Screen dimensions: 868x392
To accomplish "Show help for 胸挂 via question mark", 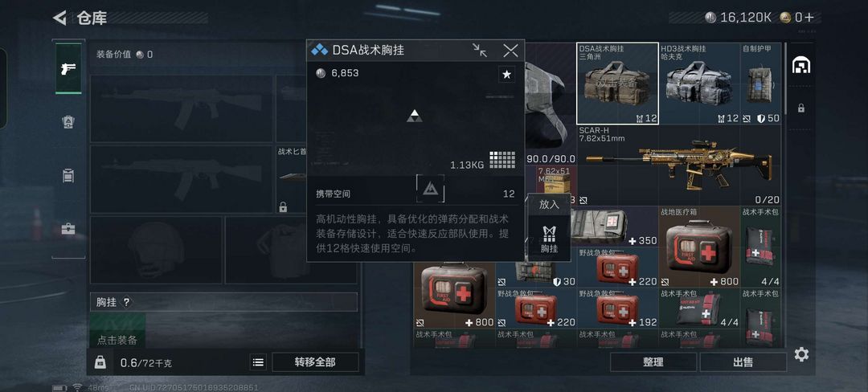I will (x=127, y=302).
